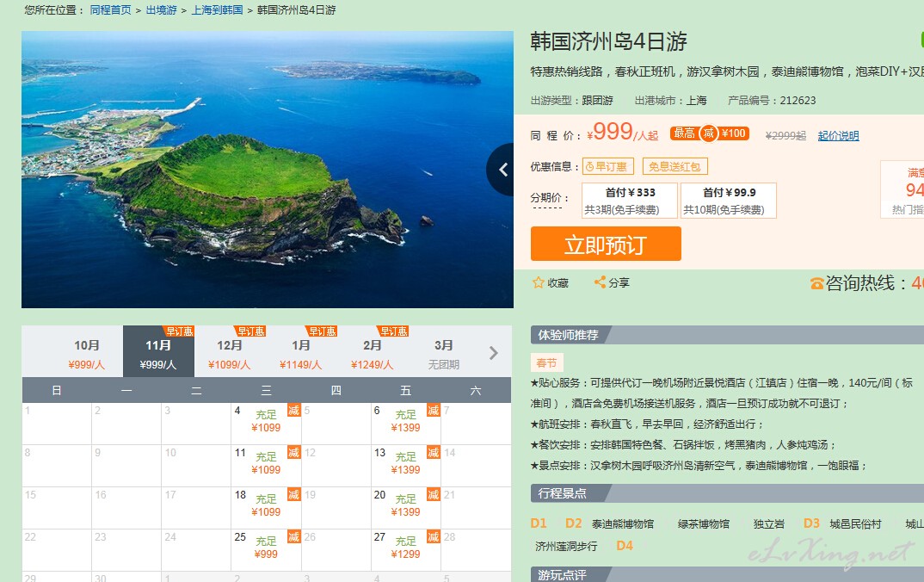The image size is (924, 582).
Task: Show previous photo with left arrow
Action: coord(502,170)
